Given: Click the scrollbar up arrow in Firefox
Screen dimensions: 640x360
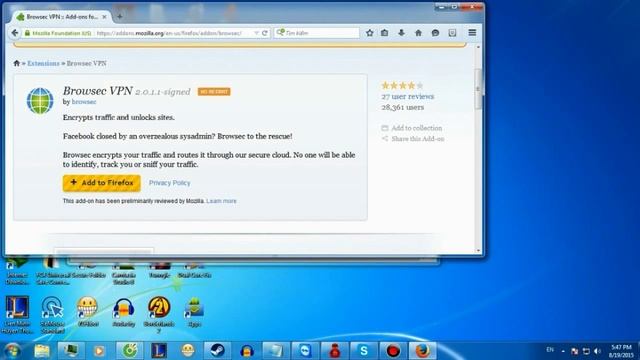Looking at the screenshot, I should 478,47.
